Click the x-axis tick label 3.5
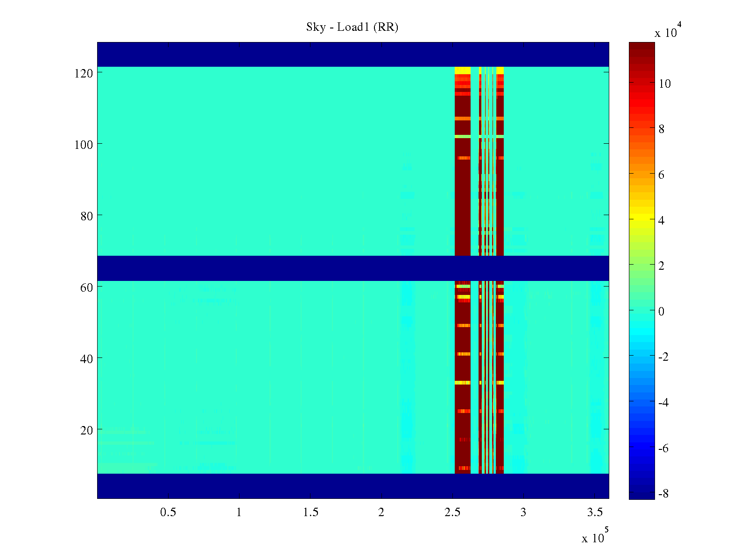 coord(595,512)
